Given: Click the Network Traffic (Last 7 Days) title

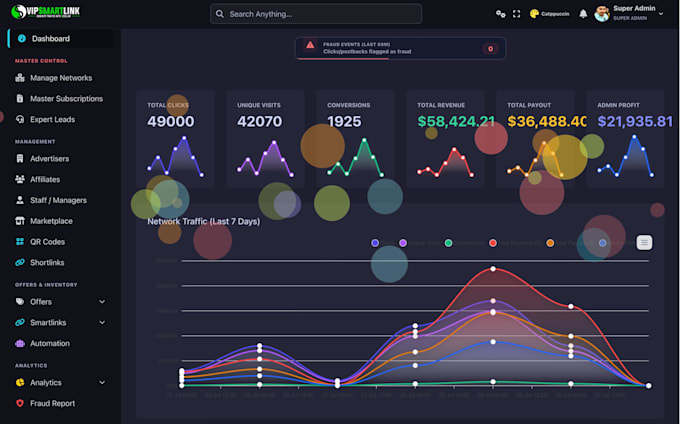Looking at the screenshot, I should pyautogui.click(x=203, y=221).
